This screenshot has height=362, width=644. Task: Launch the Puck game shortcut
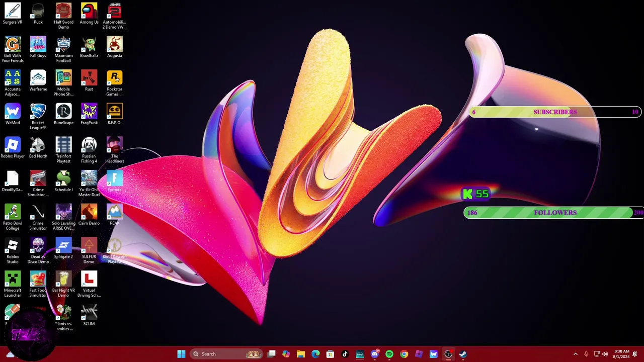click(x=38, y=14)
